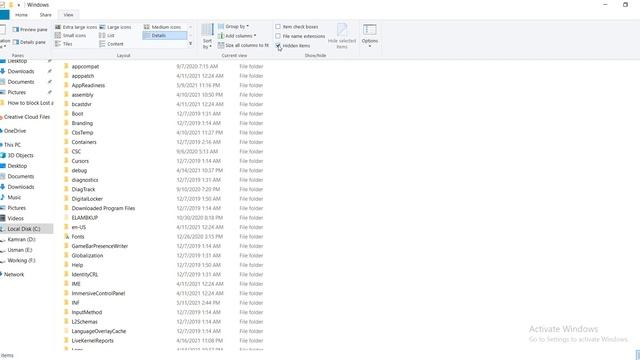The image size is (640, 360).
Task: Open pinned Documents in Quick access
Action: click(21, 82)
